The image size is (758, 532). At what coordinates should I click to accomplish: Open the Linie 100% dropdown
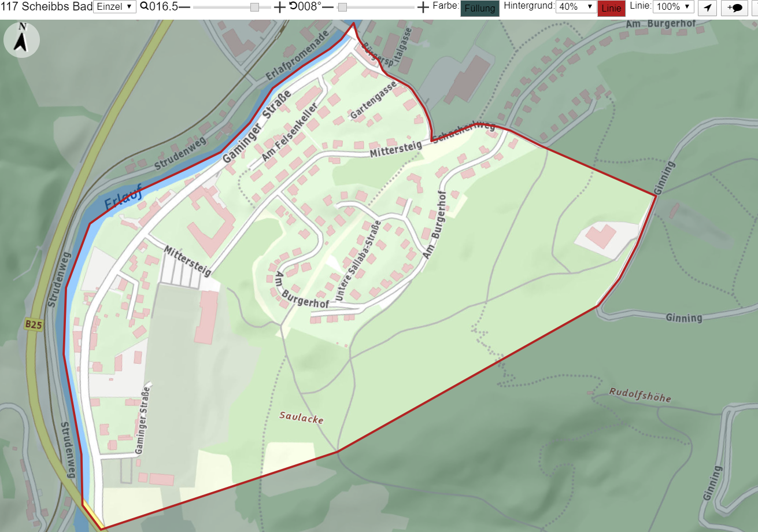point(674,7)
